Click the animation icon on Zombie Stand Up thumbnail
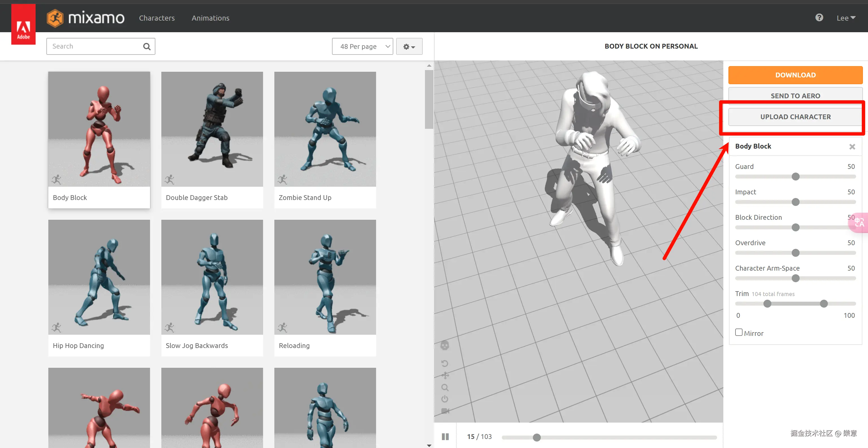868x448 pixels. [x=282, y=180]
